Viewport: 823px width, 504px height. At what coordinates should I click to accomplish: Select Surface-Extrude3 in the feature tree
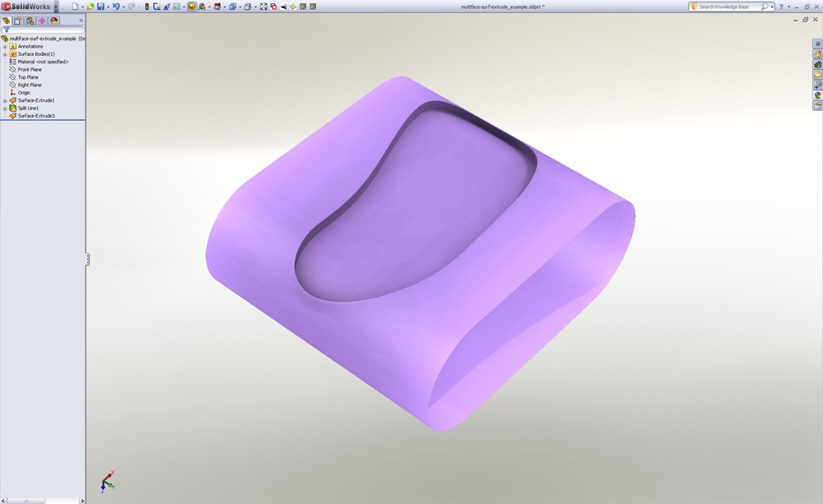tap(35, 116)
